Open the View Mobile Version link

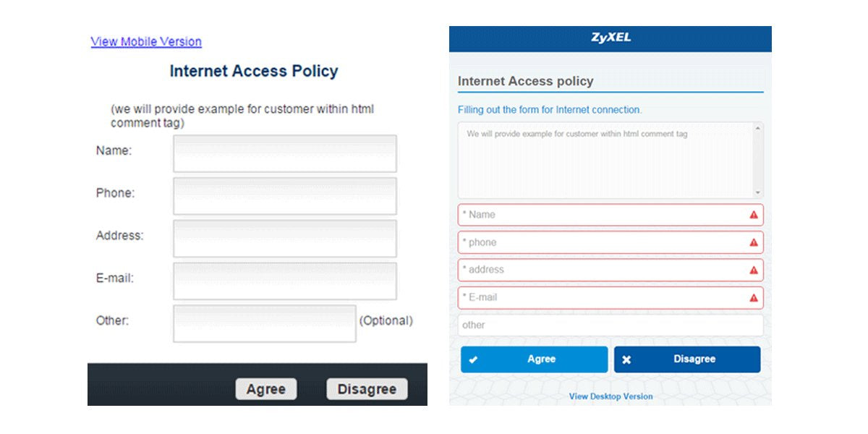145,41
